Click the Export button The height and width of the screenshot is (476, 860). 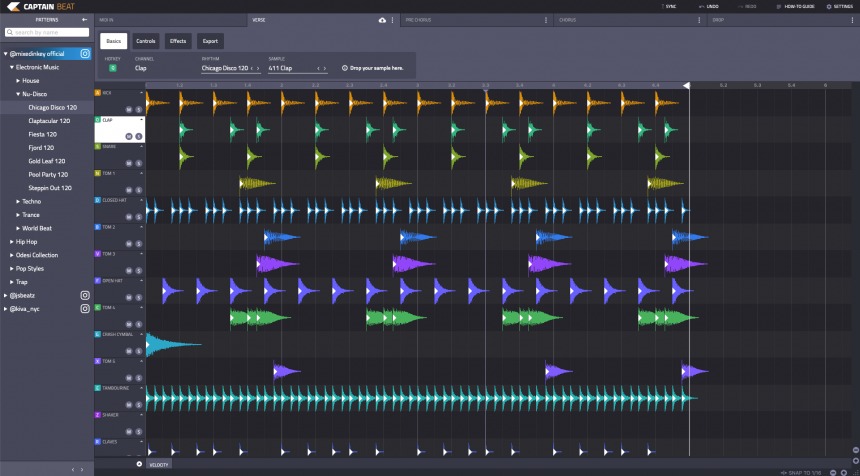click(210, 41)
